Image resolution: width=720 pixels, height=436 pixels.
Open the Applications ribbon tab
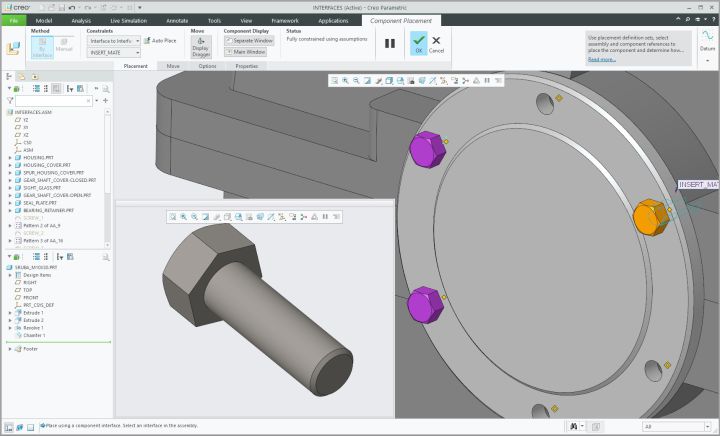333,21
